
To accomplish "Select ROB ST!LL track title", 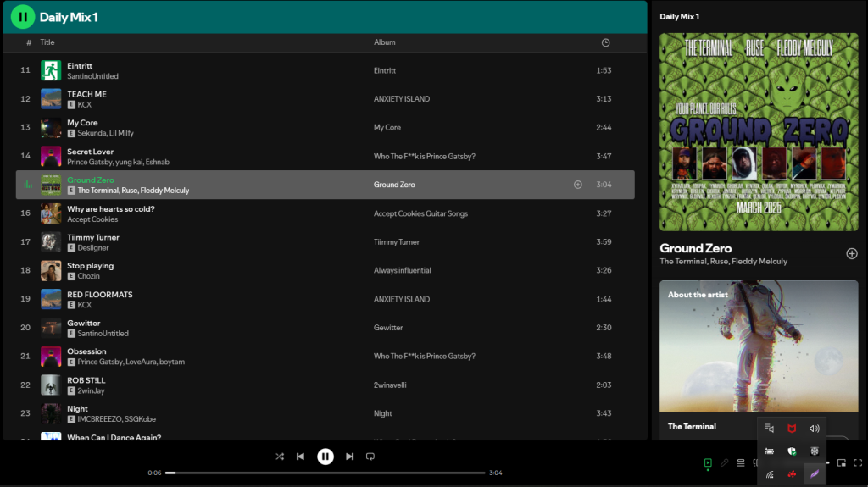I will click(86, 380).
